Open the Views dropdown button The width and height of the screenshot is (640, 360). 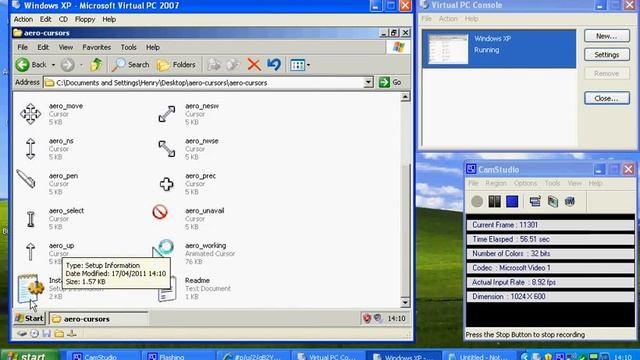coord(300,64)
